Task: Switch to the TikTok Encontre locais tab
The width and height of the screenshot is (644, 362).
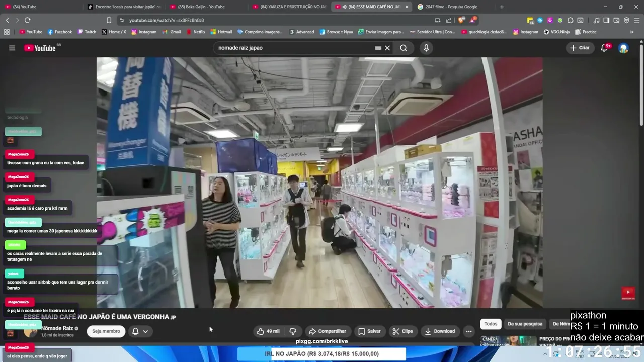Action: click(x=123, y=7)
